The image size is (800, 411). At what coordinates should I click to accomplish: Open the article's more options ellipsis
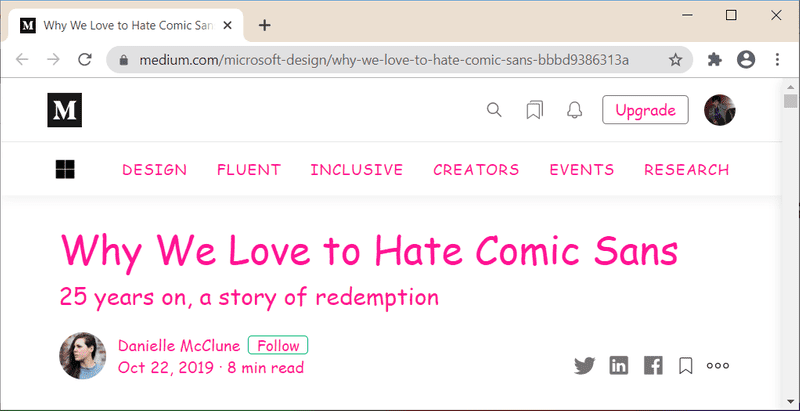tap(718, 366)
